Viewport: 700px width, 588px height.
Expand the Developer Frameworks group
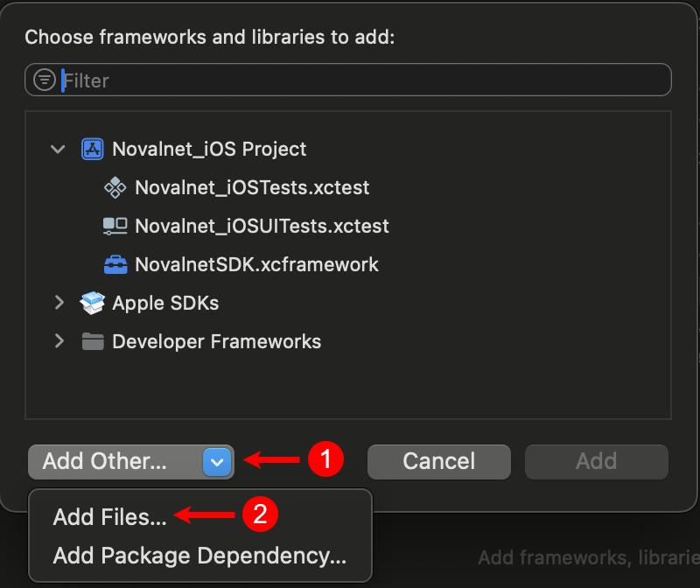point(59,341)
